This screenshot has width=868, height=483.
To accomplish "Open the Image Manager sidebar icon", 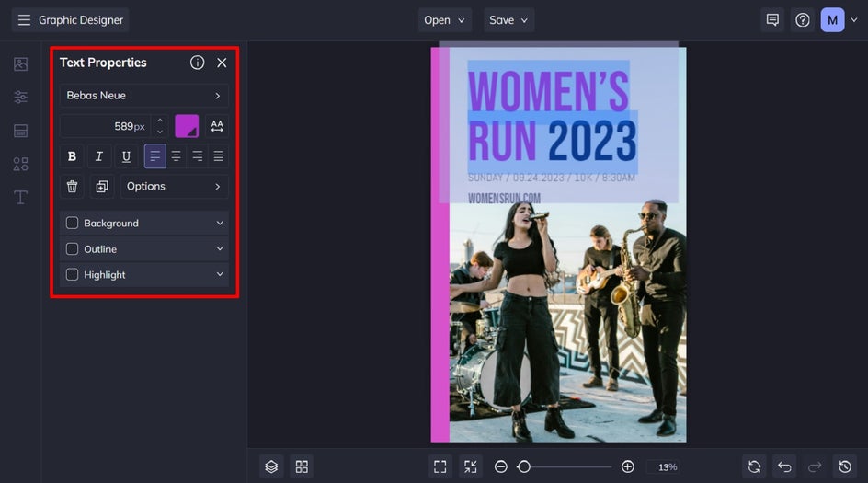I will click(20, 64).
